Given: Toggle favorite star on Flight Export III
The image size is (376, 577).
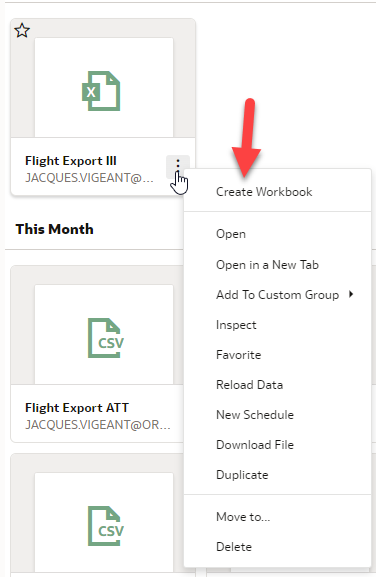Looking at the screenshot, I should point(22,31).
